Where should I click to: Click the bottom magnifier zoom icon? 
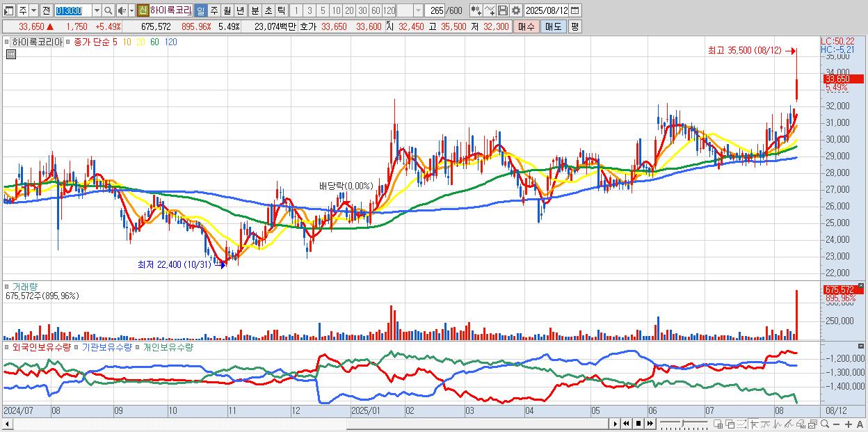(825, 424)
